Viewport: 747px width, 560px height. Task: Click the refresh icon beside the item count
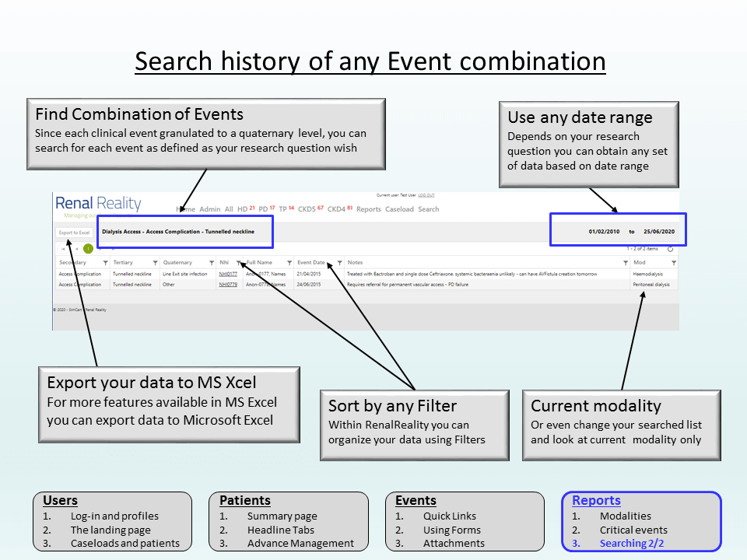point(670,249)
